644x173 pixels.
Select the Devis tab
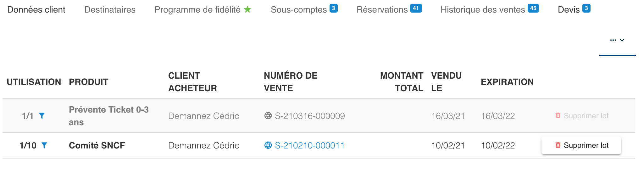[x=569, y=10]
